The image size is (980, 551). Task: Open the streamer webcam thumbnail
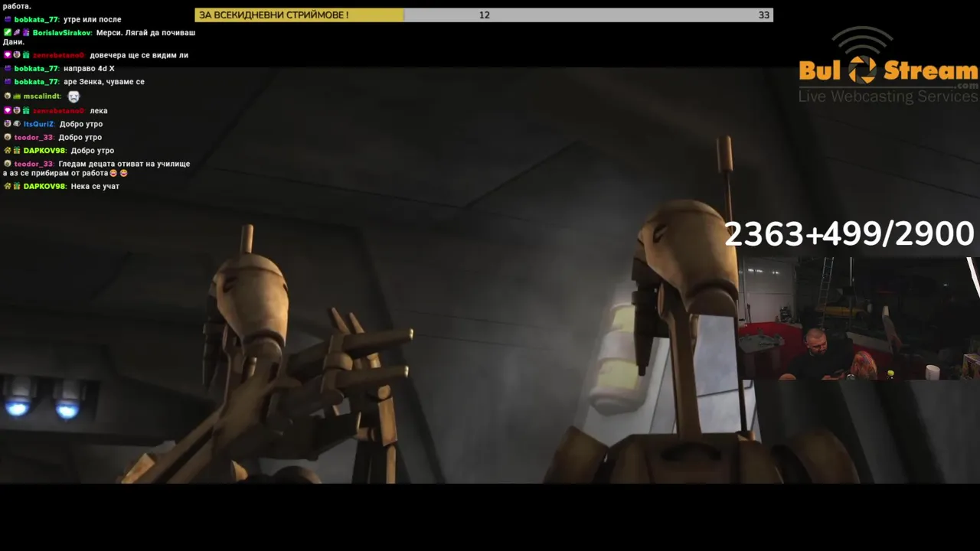859,318
